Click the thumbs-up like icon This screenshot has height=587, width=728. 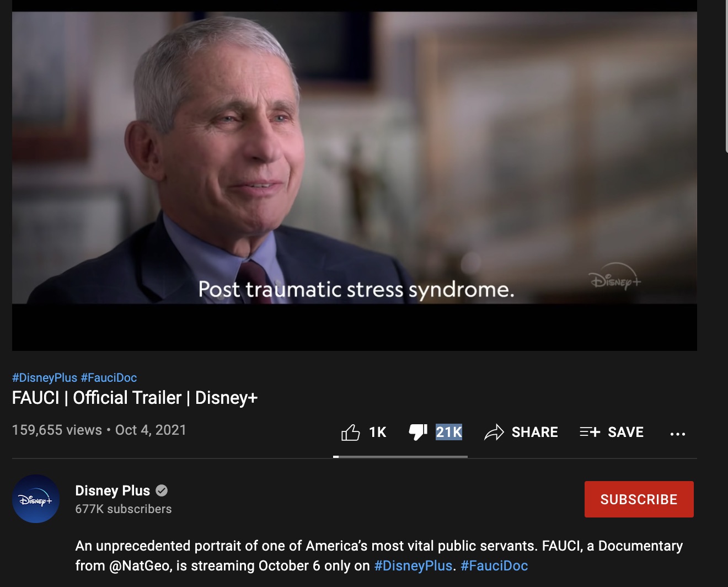[351, 432]
